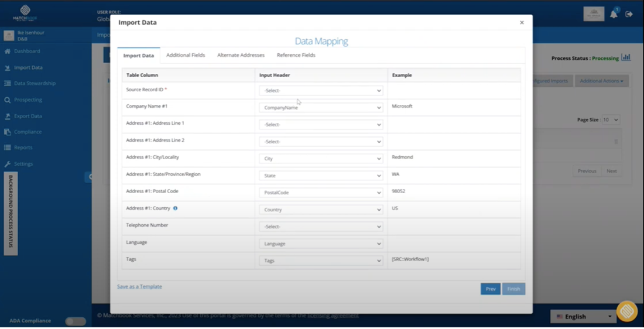Click the Reports sidebar icon
The height and width of the screenshot is (329, 644).
pos(8,148)
